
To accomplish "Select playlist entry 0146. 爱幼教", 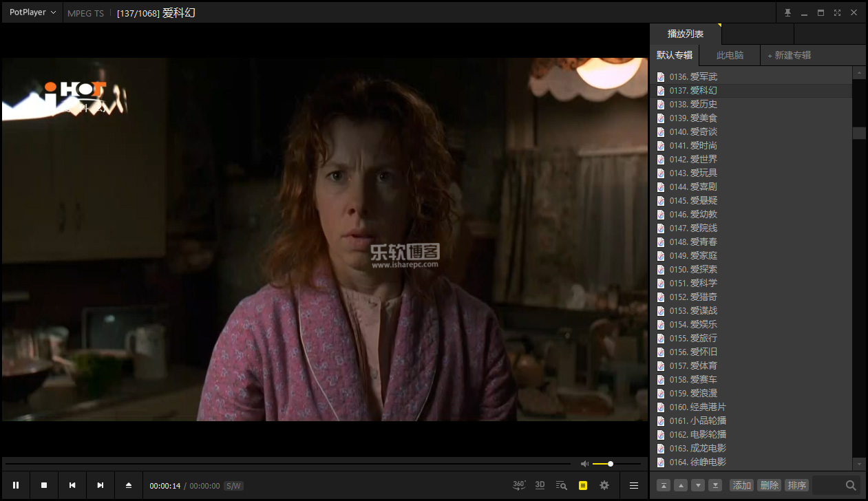I will (751, 214).
